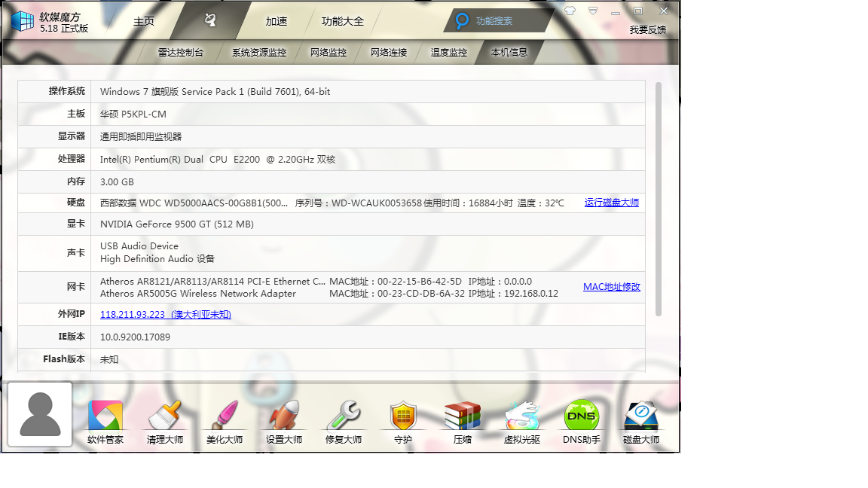Launch 设置大师 rocket icon
The width and height of the screenshot is (868, 488).
283,422
